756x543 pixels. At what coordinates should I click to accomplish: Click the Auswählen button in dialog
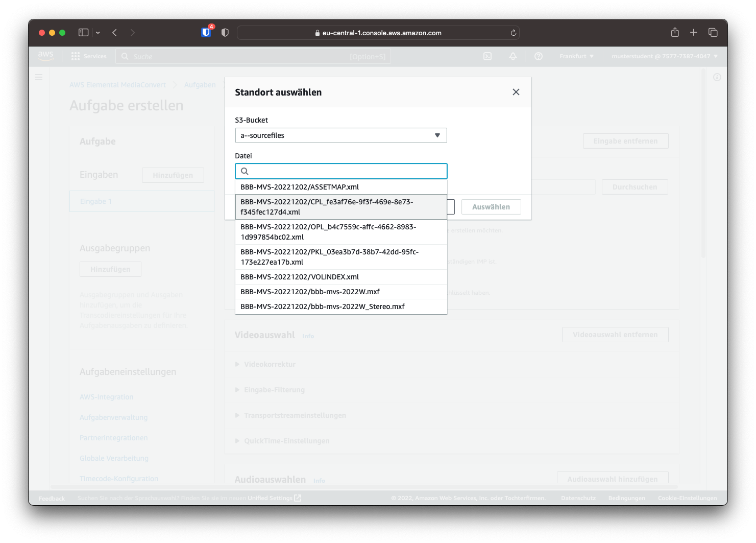[491, 207]
